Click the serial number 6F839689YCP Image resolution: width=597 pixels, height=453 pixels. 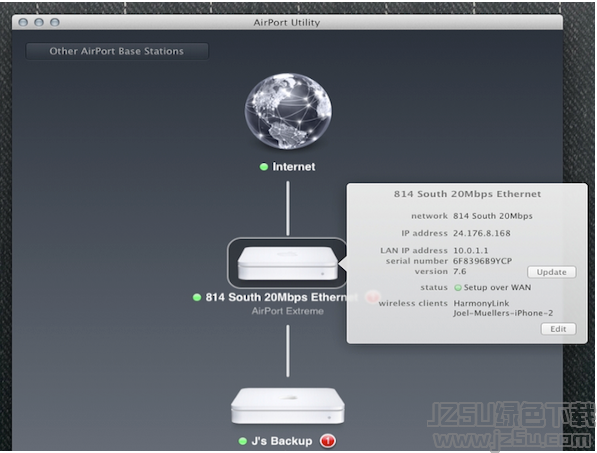click(482, 261)
